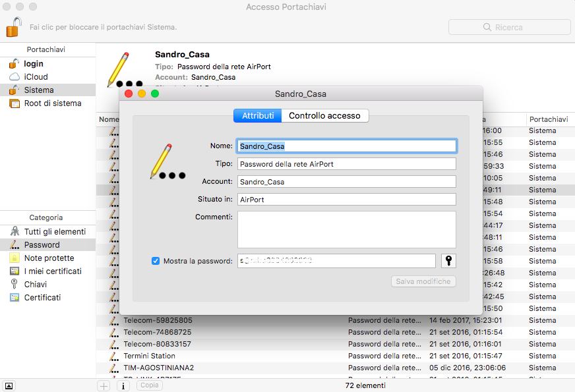Viewport: 575px width, 392px height.
Task: Toggle the preview pane icon at bottom left
Action: (9, 386)
